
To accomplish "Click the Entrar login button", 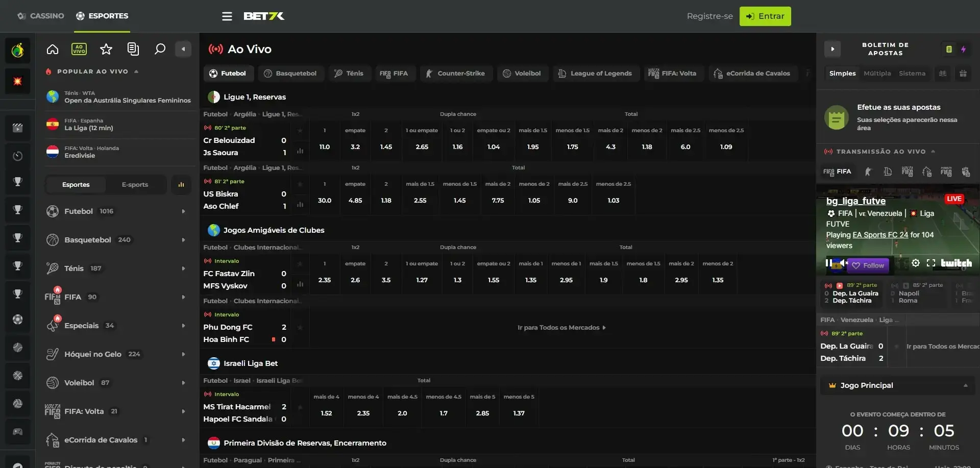I will click(765, 16).
